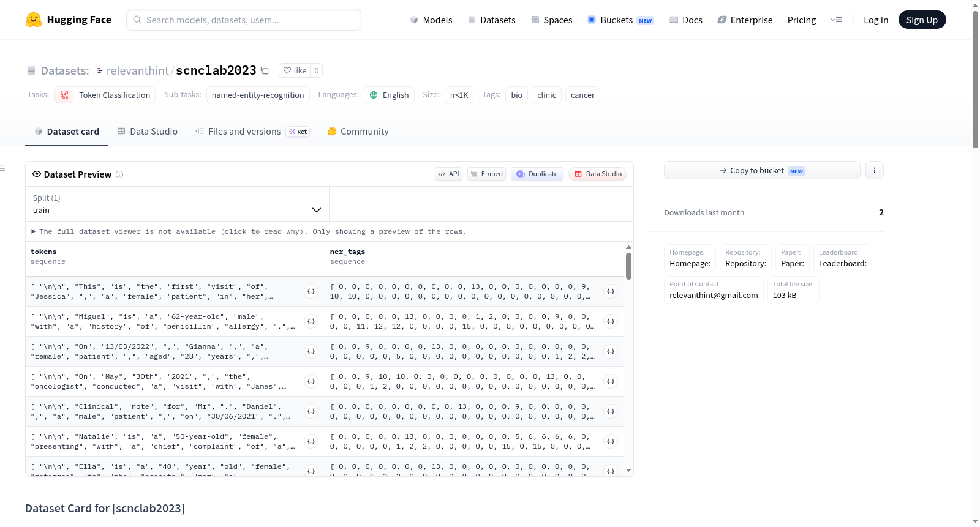Expand ner_tags cell of the Natalie row

pyautogui.click(x=611, y=441)
